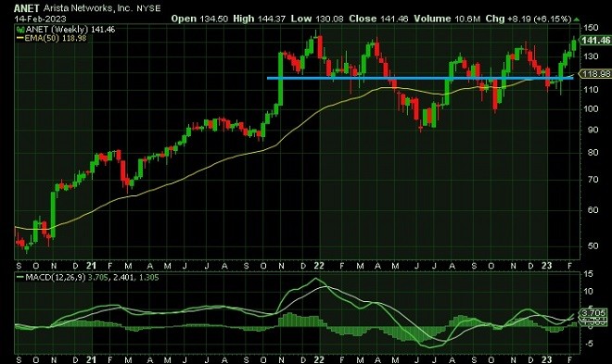Click the 100 price axis label
The image size is (612, 364).
point(591,108)
